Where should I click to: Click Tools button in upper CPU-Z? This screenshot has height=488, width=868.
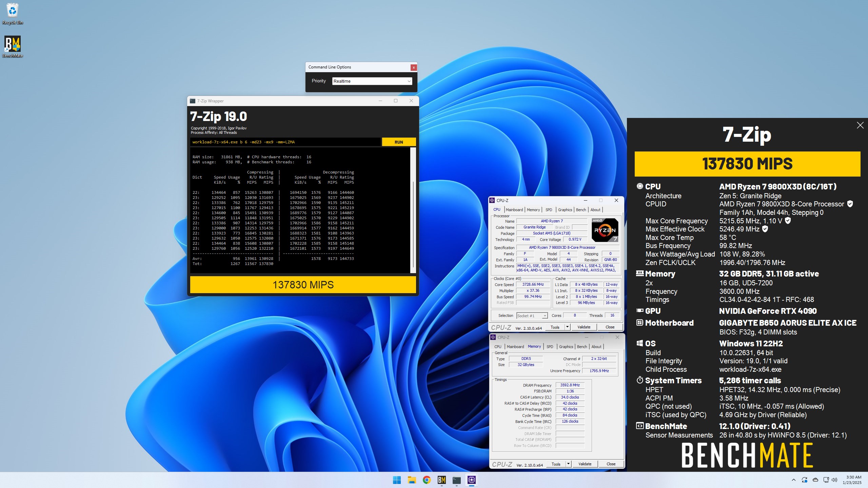[555, 327]
